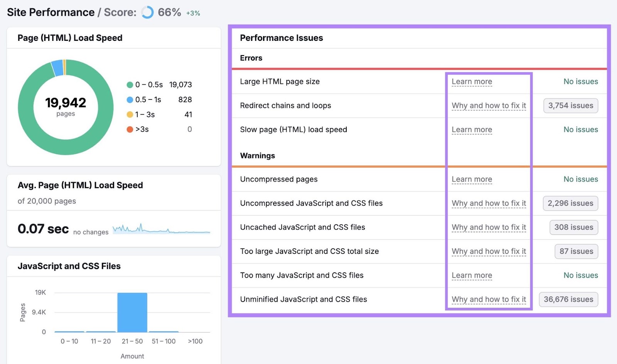The image size is (617, 364).
Task: Click the 3,754 issues button
Action: click(571, 106)
